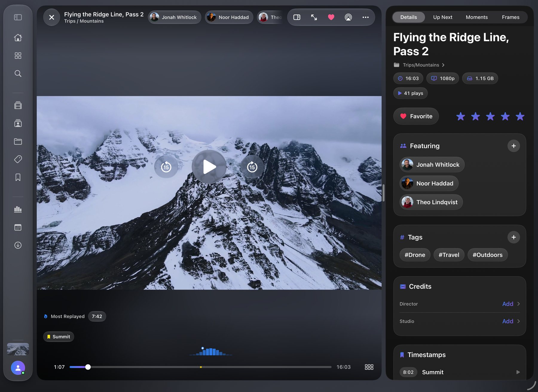Screen dimensions: 538x392
Task: Open Search from the sidebar
Action: 18,73
